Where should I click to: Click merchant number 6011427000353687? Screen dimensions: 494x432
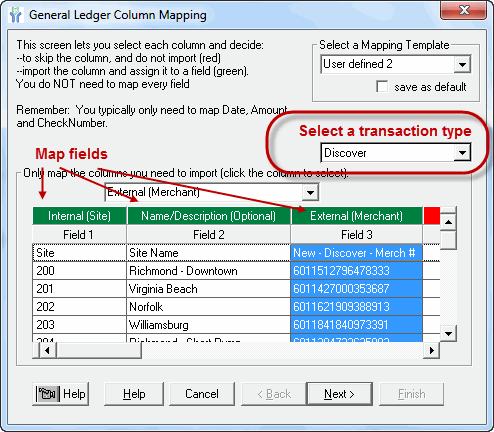[356, 289]
